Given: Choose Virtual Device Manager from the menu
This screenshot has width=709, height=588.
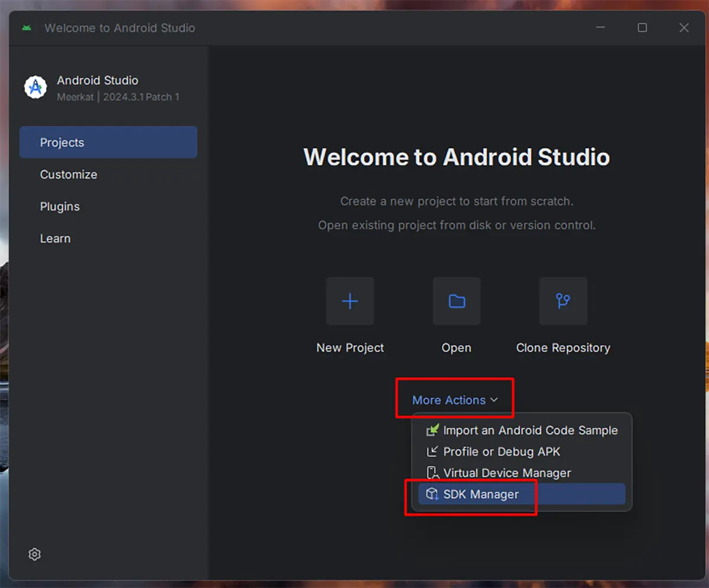Looking at the screenshot, I should click(x=507, y=473).
